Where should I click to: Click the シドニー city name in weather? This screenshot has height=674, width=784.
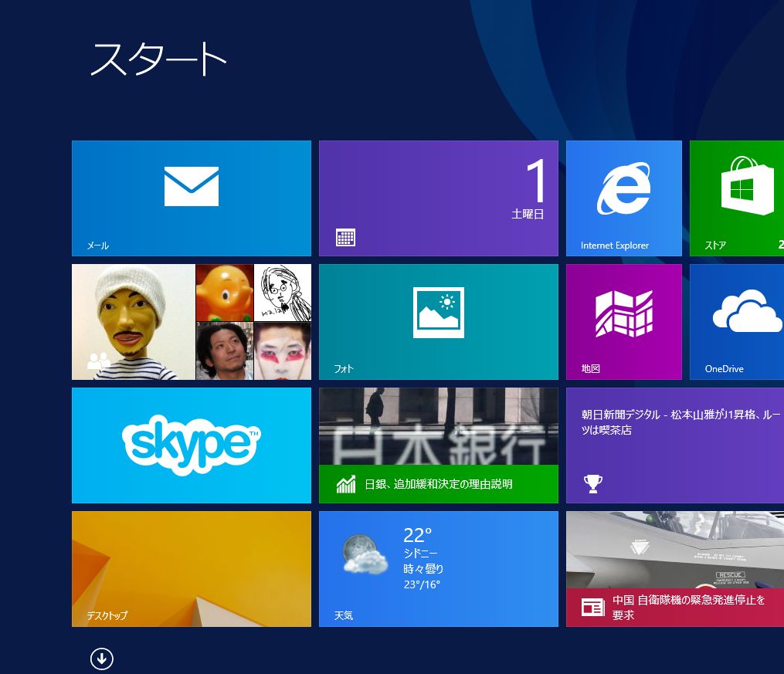point(420,553)
